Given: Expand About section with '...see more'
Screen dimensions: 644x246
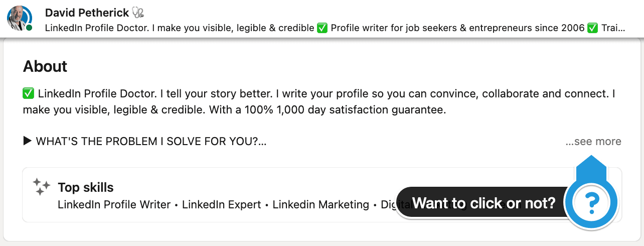Looking at the screenshot, I should click(593, 142).
